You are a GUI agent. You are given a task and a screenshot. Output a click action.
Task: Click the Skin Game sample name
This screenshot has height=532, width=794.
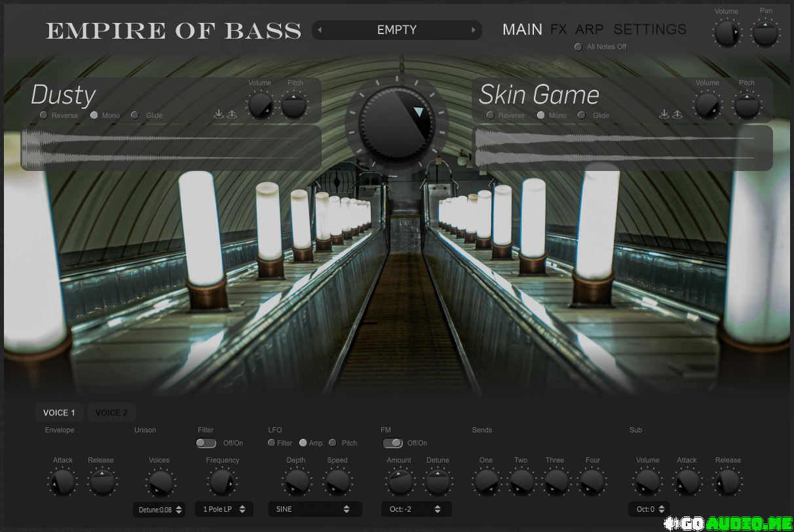coord(539,95)
